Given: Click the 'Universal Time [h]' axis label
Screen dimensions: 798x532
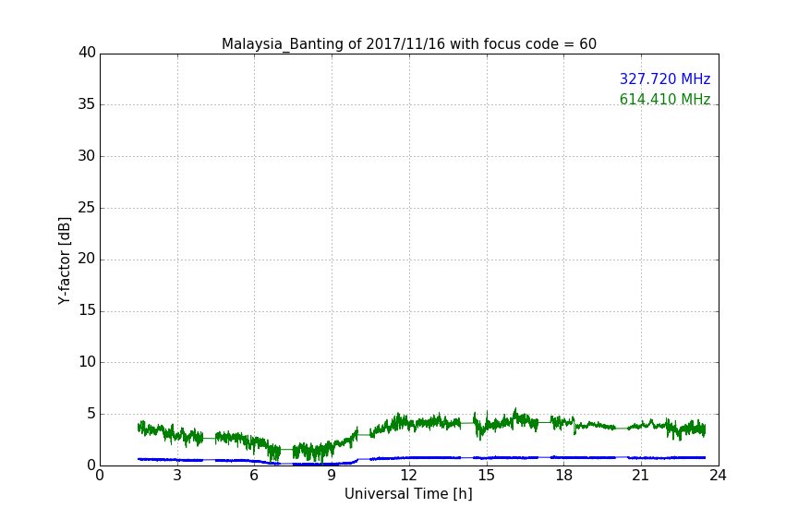Looking at the screenshot, I should (x=408, y=494).
